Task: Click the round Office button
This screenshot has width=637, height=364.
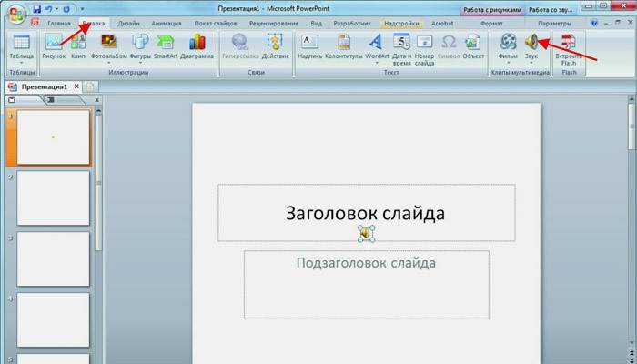Action: 14,13
